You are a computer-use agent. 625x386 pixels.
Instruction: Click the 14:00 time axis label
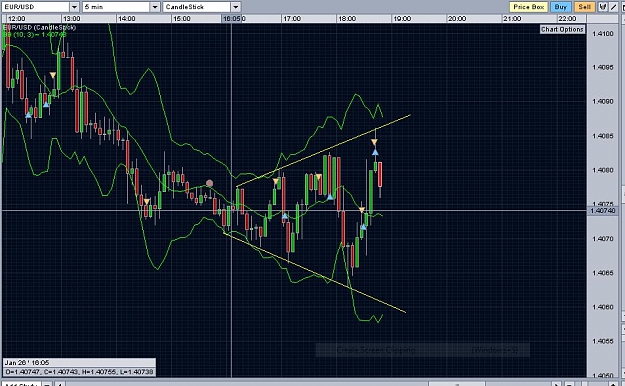point(126,19)
